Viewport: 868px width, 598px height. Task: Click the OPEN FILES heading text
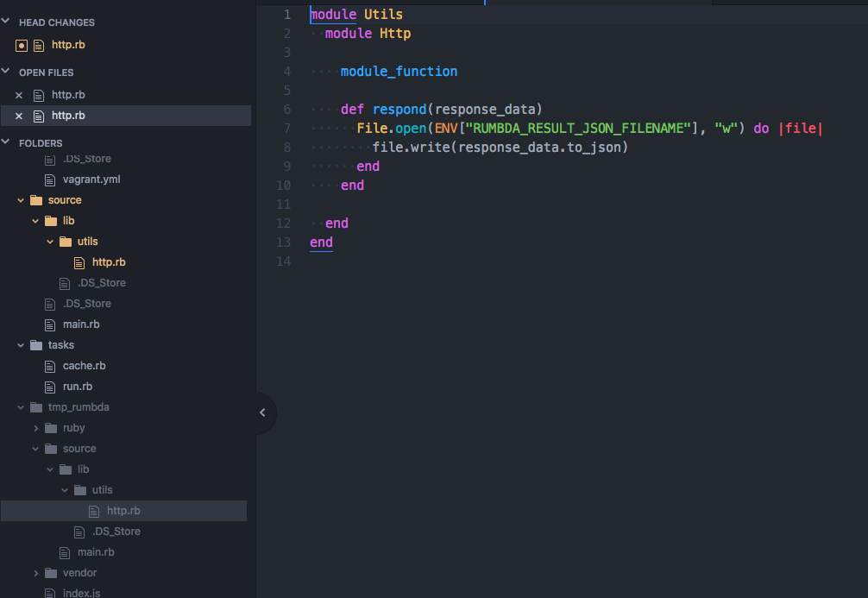pos(46,72)
